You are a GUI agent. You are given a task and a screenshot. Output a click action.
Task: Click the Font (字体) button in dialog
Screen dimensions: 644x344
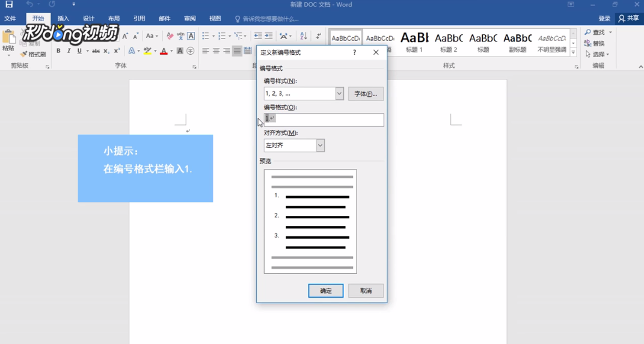tap(366, 94)
